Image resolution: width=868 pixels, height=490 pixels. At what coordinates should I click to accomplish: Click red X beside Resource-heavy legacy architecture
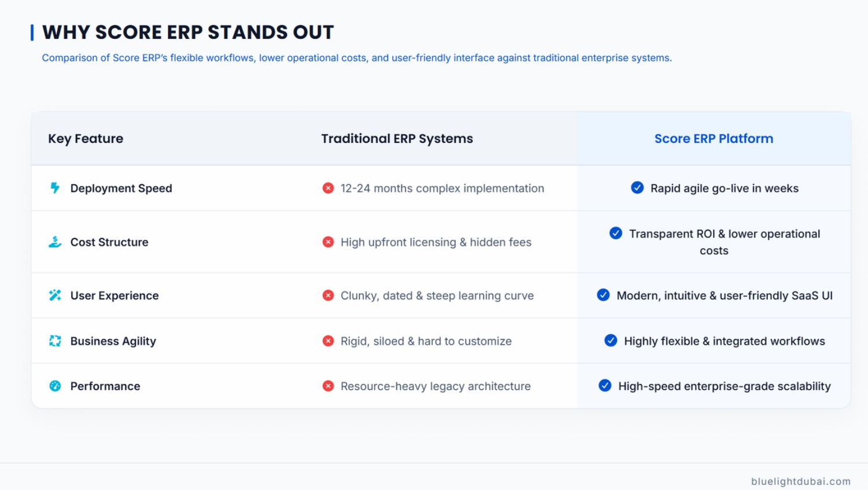pos(328,386)
